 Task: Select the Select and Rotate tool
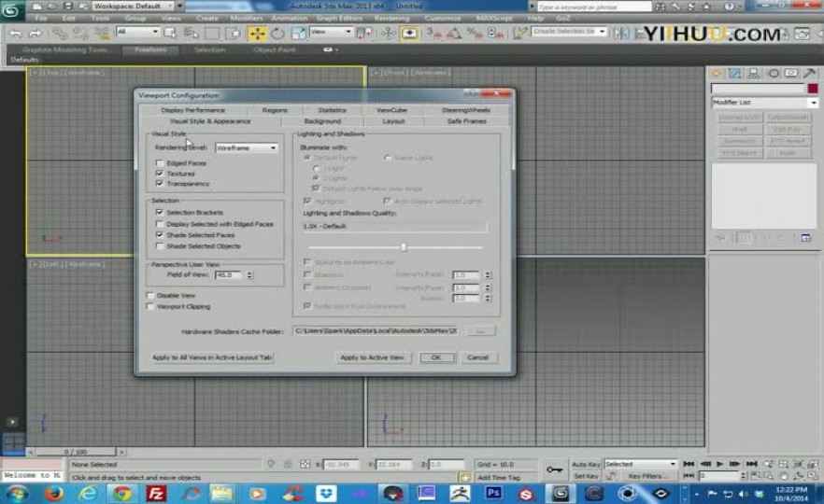point(277,34)
